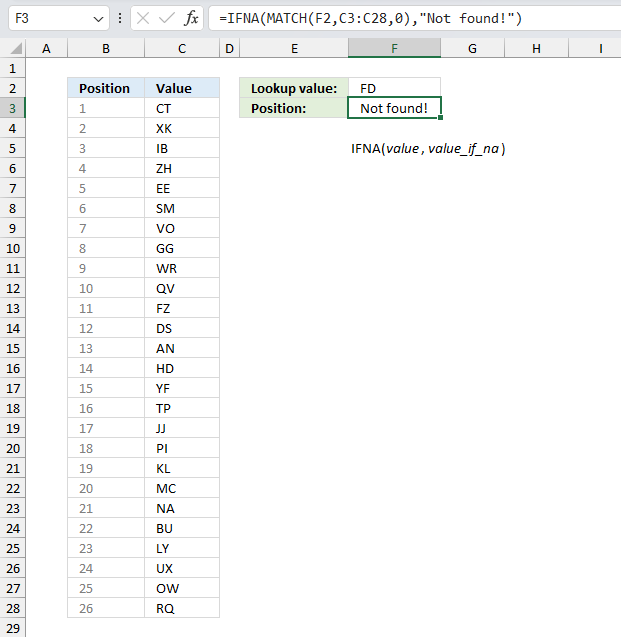The width and height of the screenshot is (621, 637).
Task: Click the cell containing JJ
Action: (x=182, y=428)
